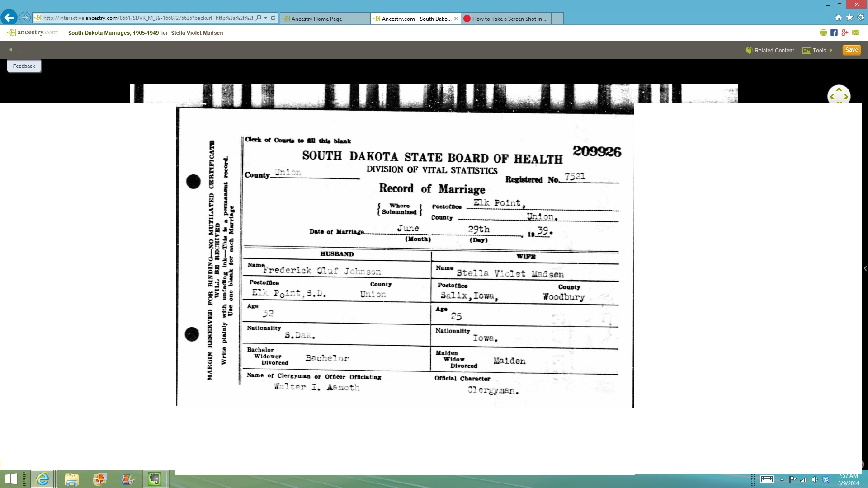
Task: Expand the Tools dropdown menu
Action: 817,50
